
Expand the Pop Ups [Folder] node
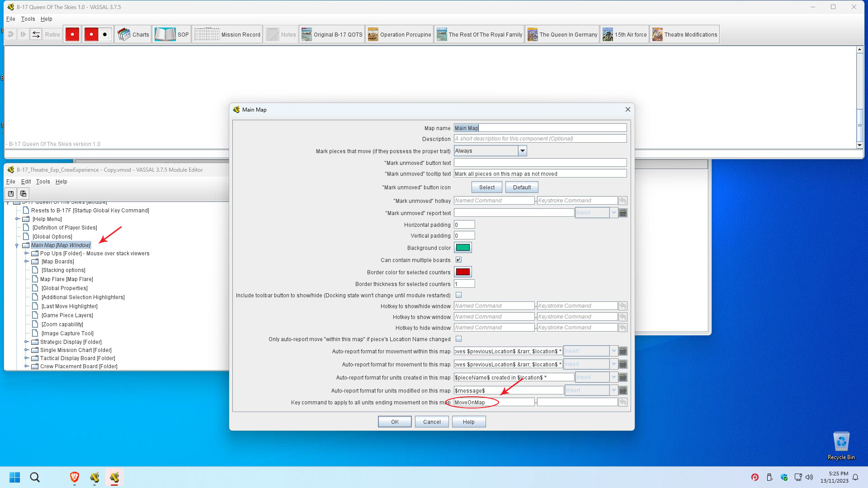click(26, 253)
